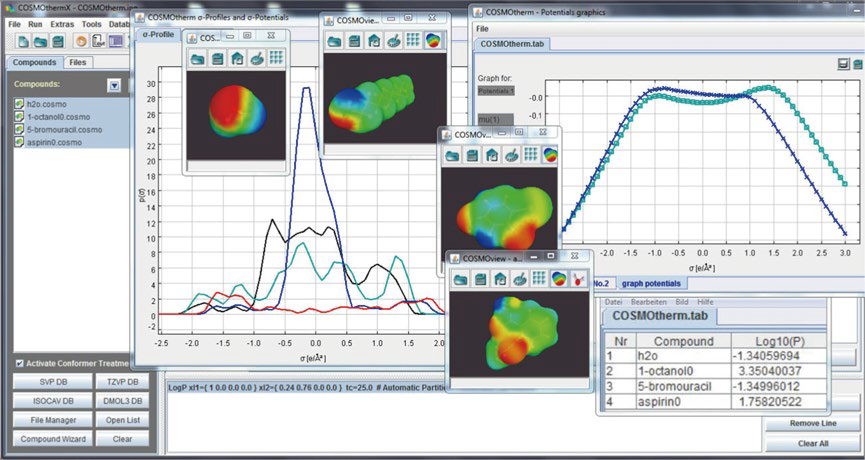Paint bowl icon in bromouracil COSMOview window

[511, 156]
